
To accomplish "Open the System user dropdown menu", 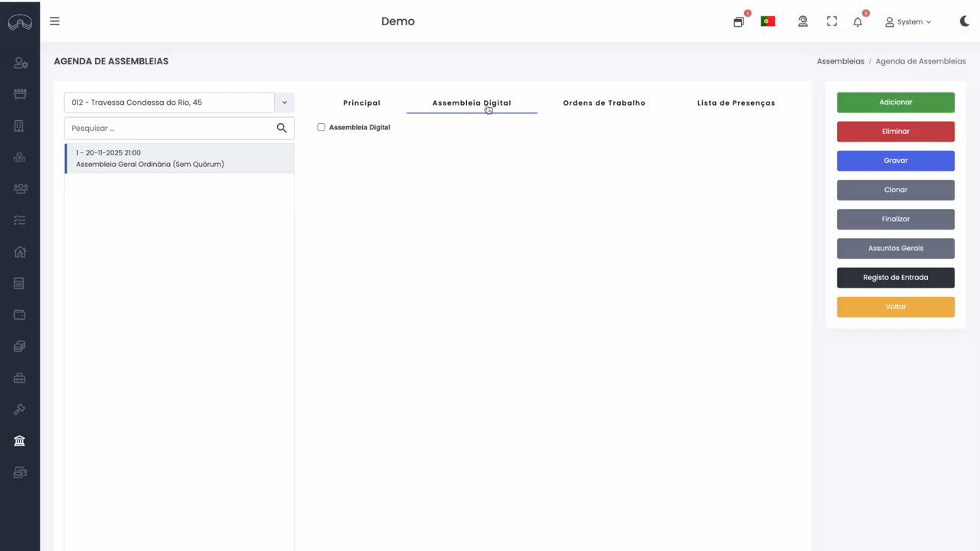I will (908, 22).
